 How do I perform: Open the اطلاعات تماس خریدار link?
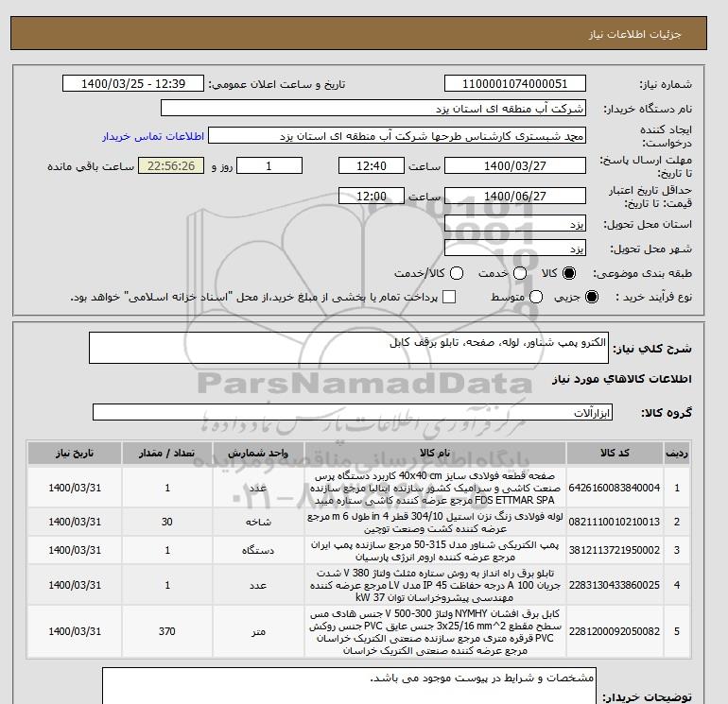[x=153, y=136]
